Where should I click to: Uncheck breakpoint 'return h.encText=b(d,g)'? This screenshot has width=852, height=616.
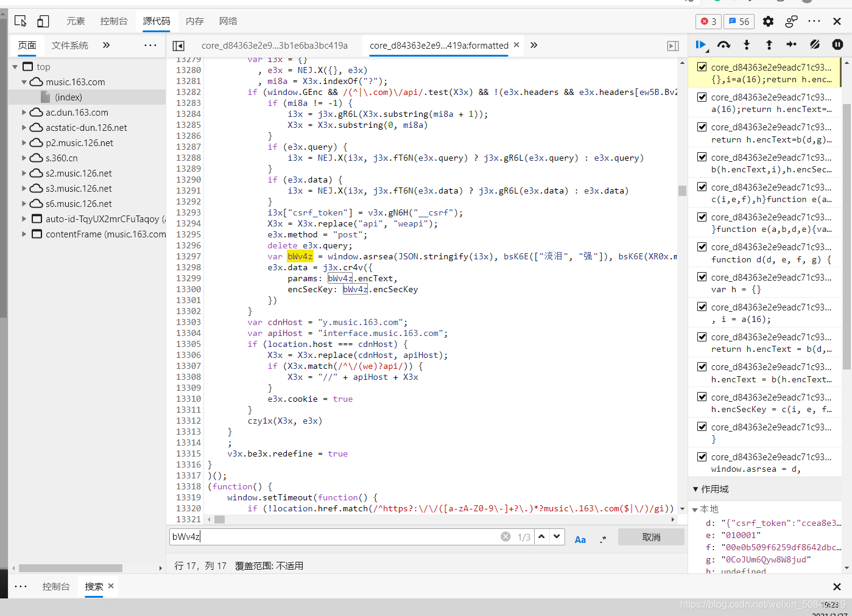[702, 127]
